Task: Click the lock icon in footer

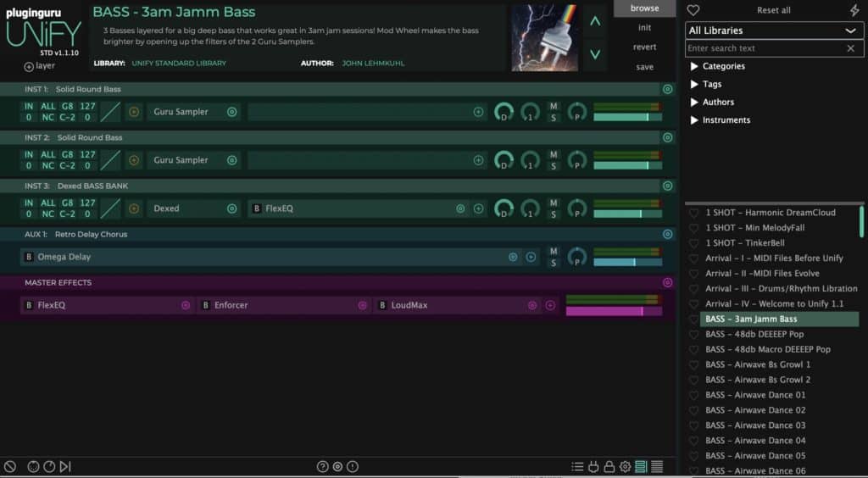Action: (609, 467)
